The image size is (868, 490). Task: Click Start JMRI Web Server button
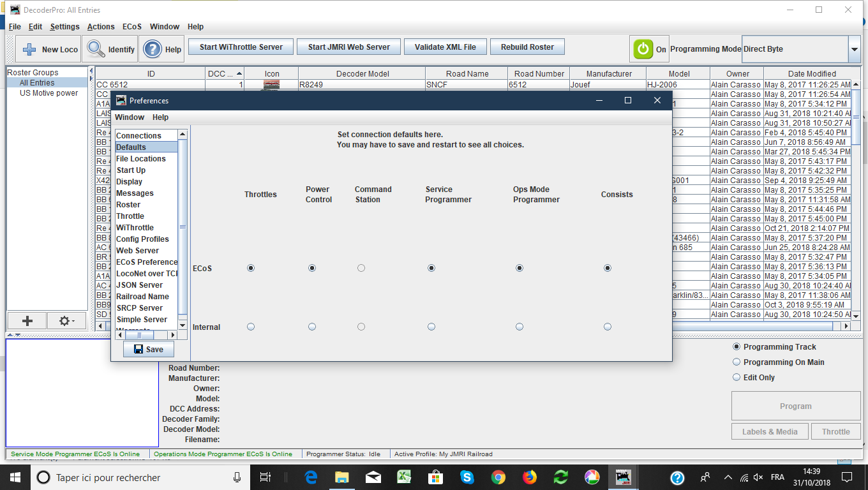tap(349, 47)
